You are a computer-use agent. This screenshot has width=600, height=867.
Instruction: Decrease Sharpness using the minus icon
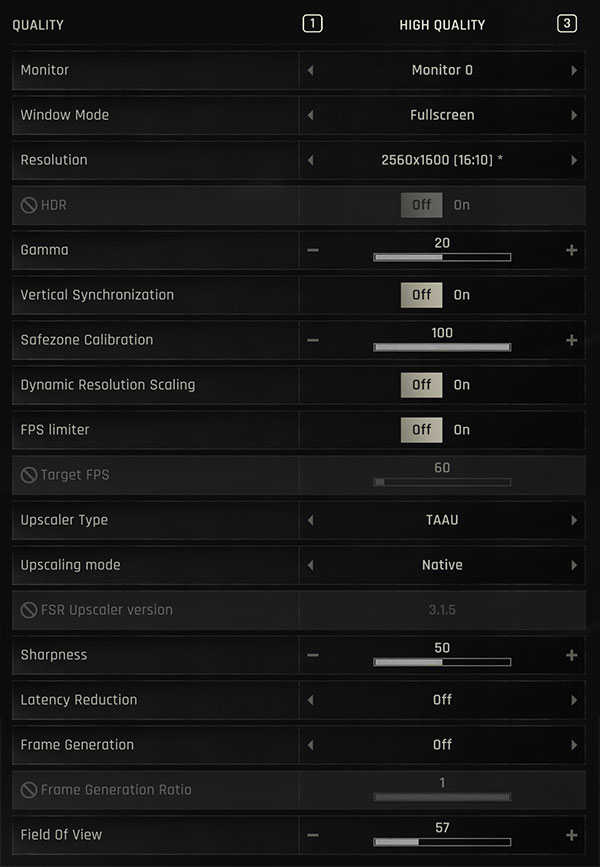point(313,655)
